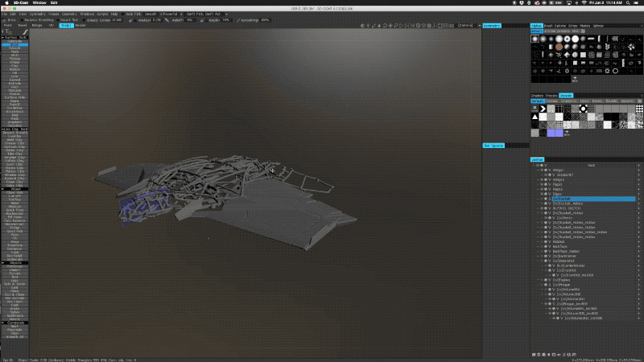Select the Surface Hide tool

pyautogui.click(x=14, y=97)
